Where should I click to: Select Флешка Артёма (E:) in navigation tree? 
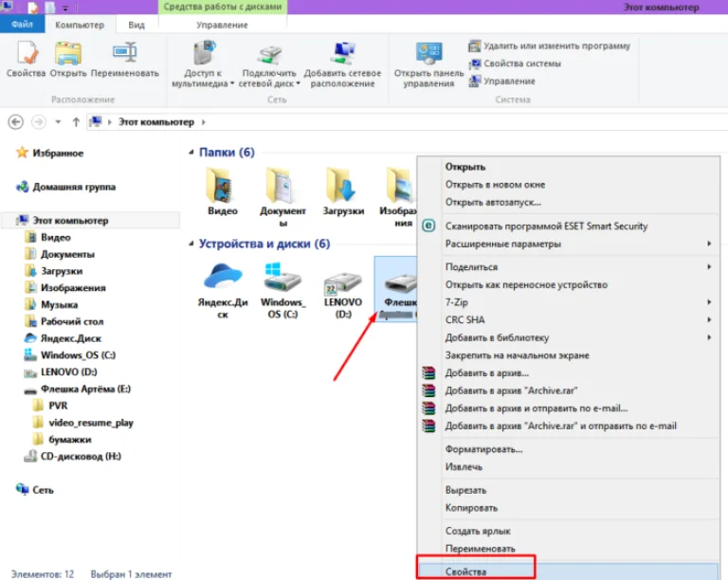click(x=86, y=389)
